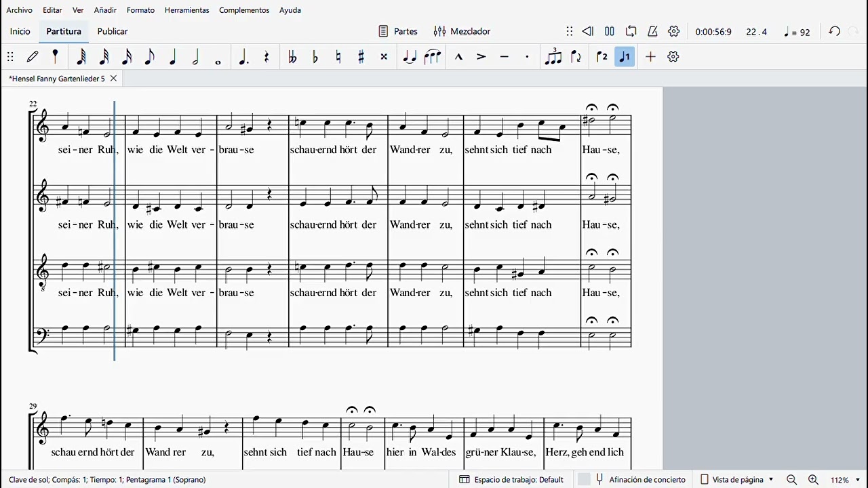Image resolution: width=868 pixels, height=488 pixels.
Task: Zoom in on the score
Action: 813,480
